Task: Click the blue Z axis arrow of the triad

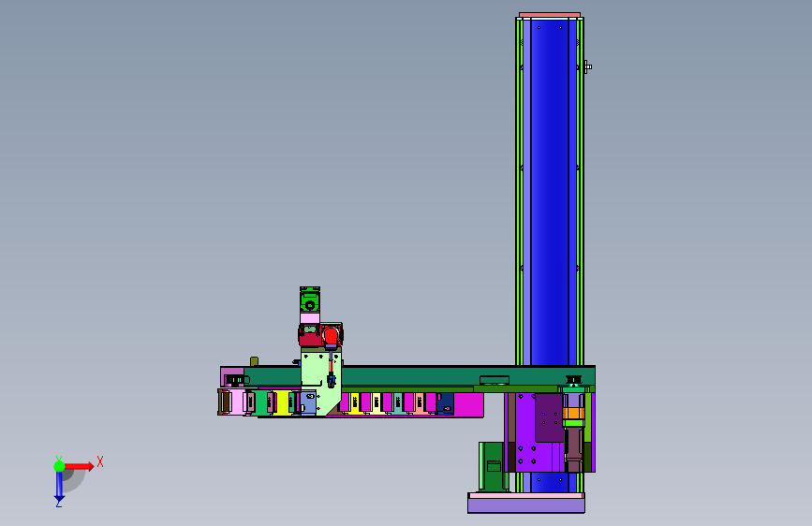Action: coord(59,488)
